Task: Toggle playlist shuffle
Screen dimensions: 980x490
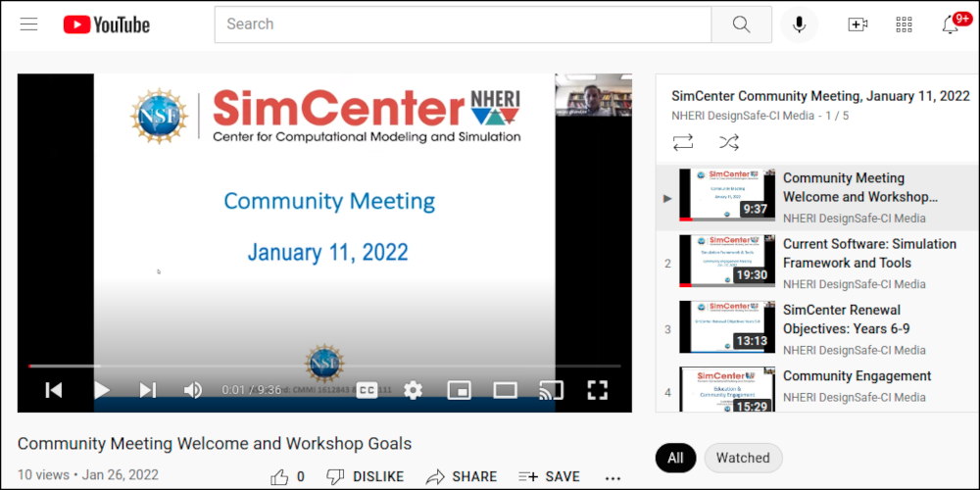Action: click(729, 142)
